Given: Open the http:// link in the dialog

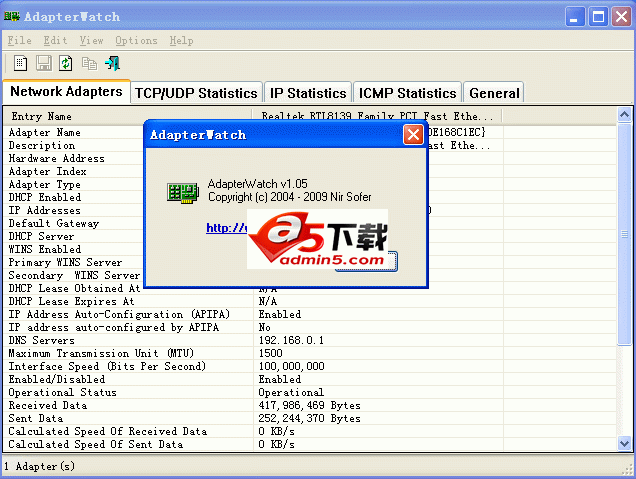Looking at the screenshot, I should pyautogui.click(x=226, y=228).
